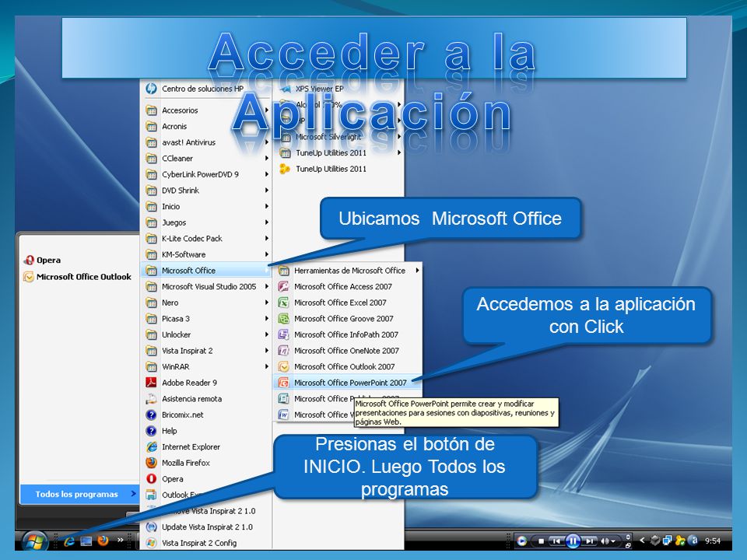Open the DVD Shrink folder

click(207, 191)
